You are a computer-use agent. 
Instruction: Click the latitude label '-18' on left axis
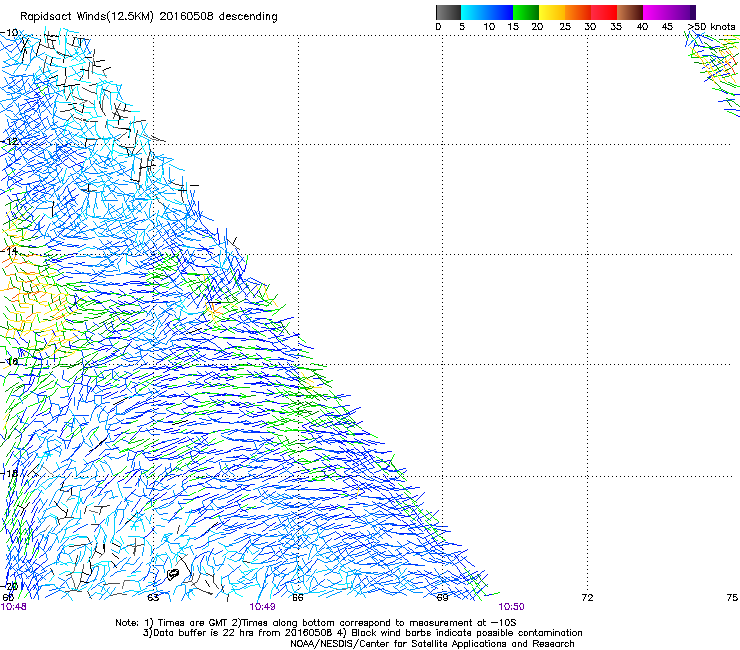coord(9,473)
